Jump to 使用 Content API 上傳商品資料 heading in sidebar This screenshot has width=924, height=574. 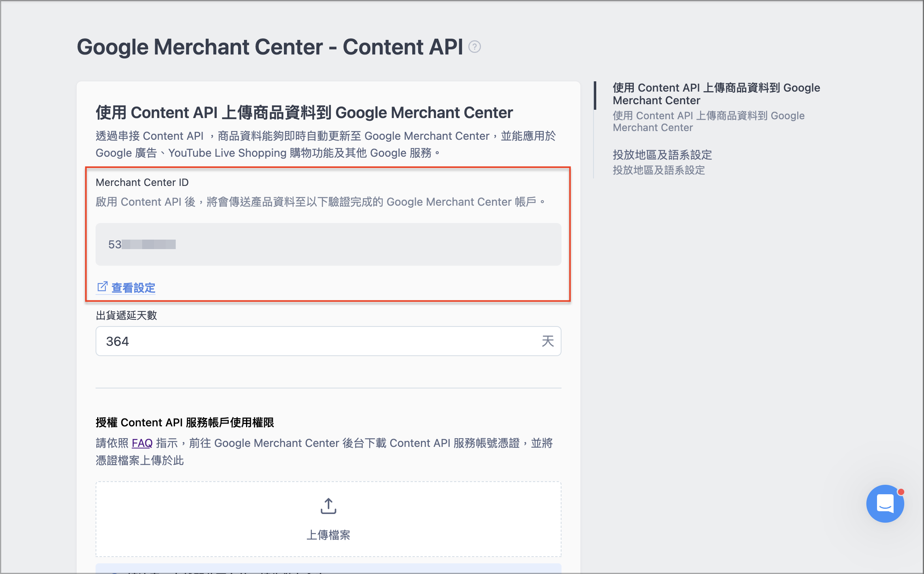click(x=716, y=94)
